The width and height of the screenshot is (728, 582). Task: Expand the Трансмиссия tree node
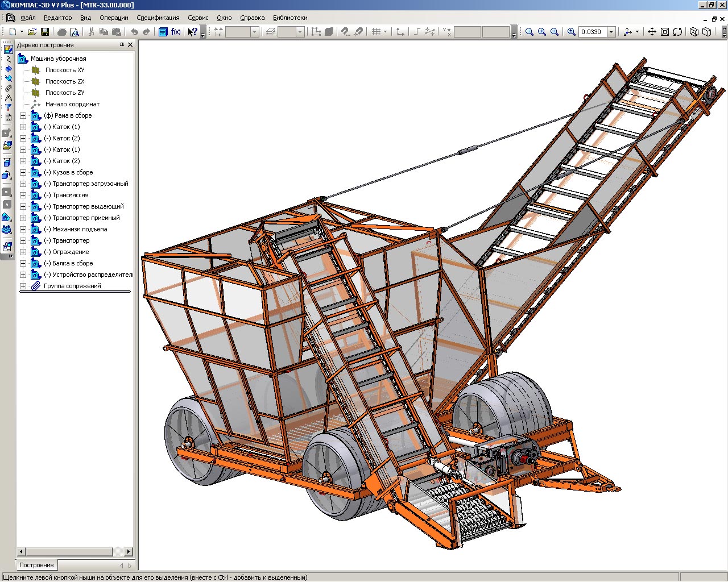click(x=23, y=195)
